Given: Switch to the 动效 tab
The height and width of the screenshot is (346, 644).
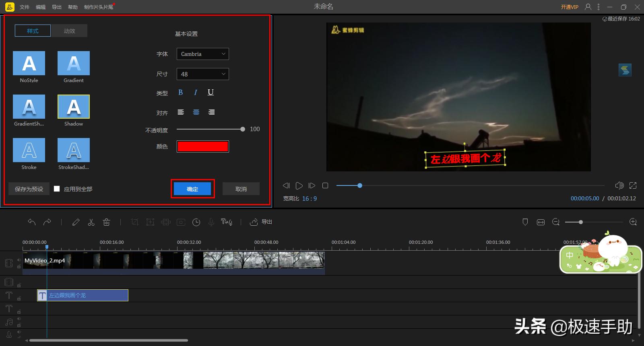Looking at the screenshot, I should point(69,31).
